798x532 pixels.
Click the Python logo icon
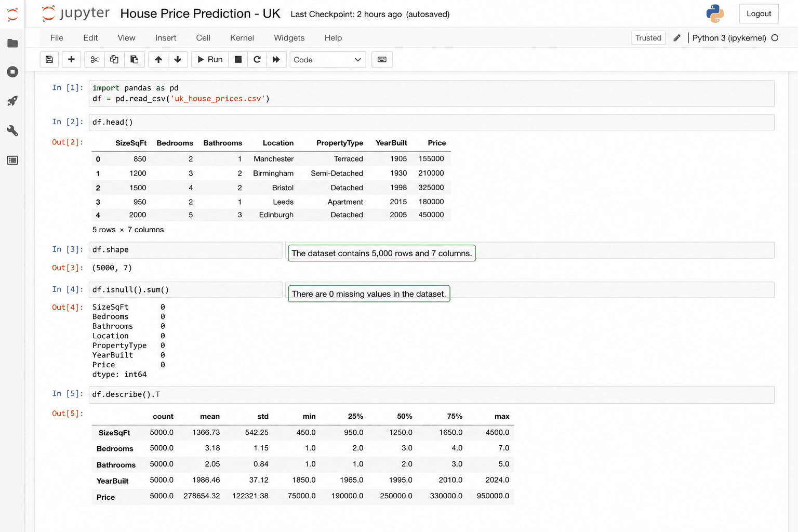tap(715, 14)
